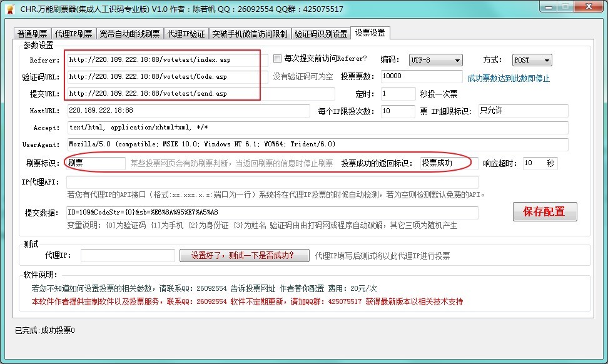
Task: Click the 投票票数 field showing 10000
Action: coord(422,76)
